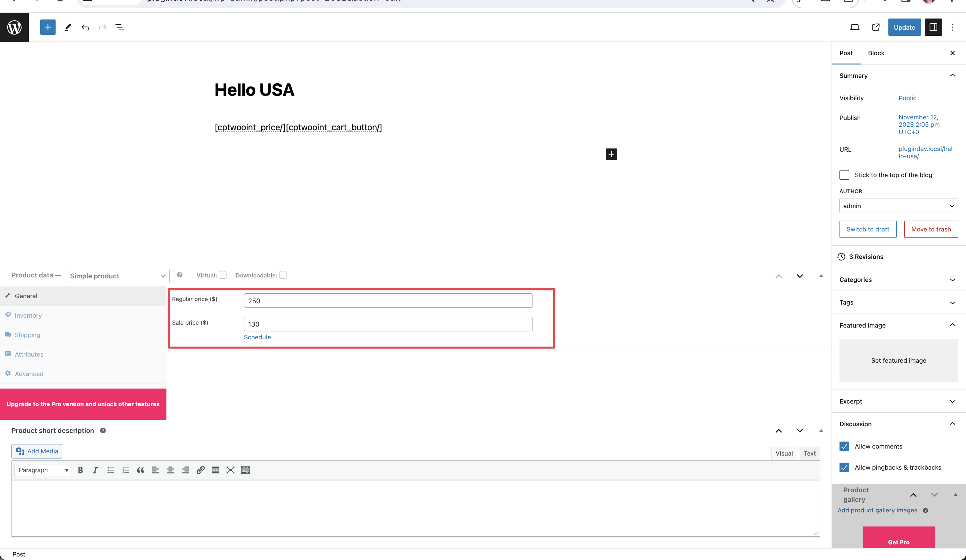This screenshot has height=560, width=966.
Task: Click the Schedule sale link
Action: (257, 337)
